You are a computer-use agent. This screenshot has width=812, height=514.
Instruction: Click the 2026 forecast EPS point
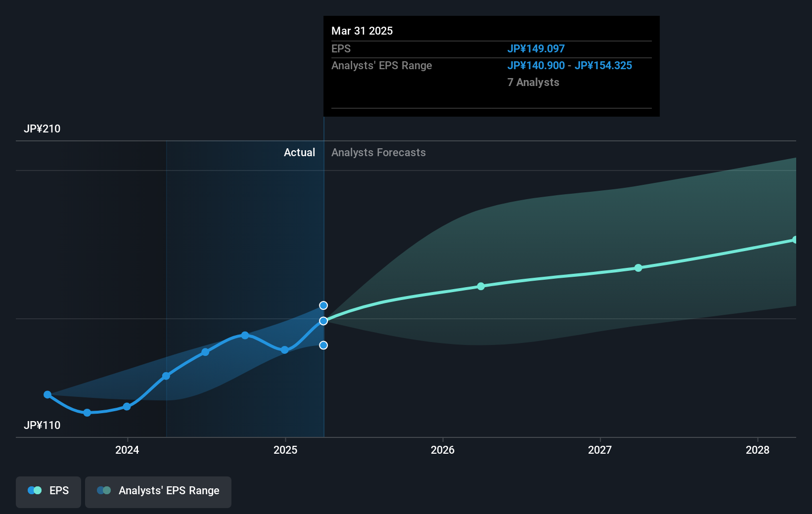[x=481, y=286]
